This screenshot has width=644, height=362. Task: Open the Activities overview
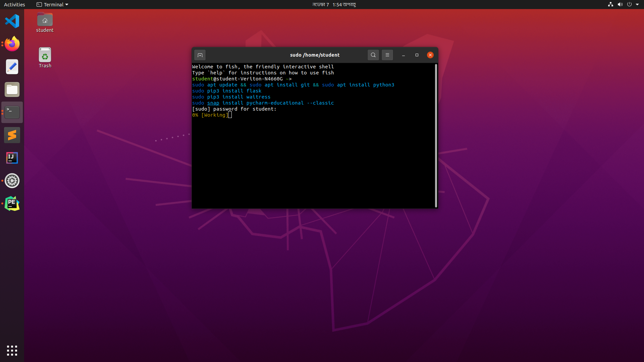14,4
